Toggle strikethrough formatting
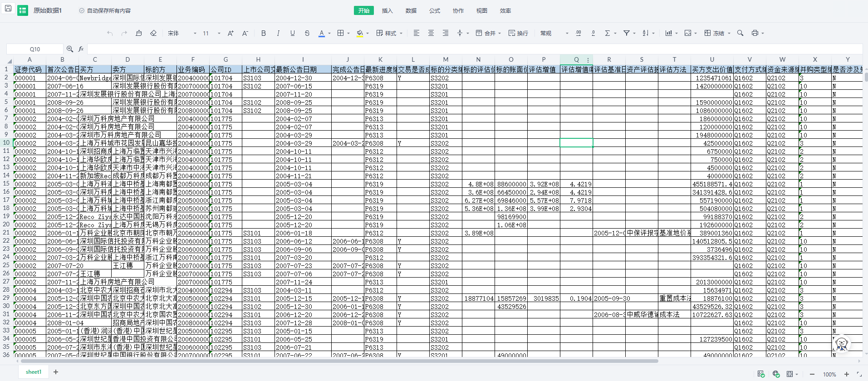868x381 pixels. [307, 33]
